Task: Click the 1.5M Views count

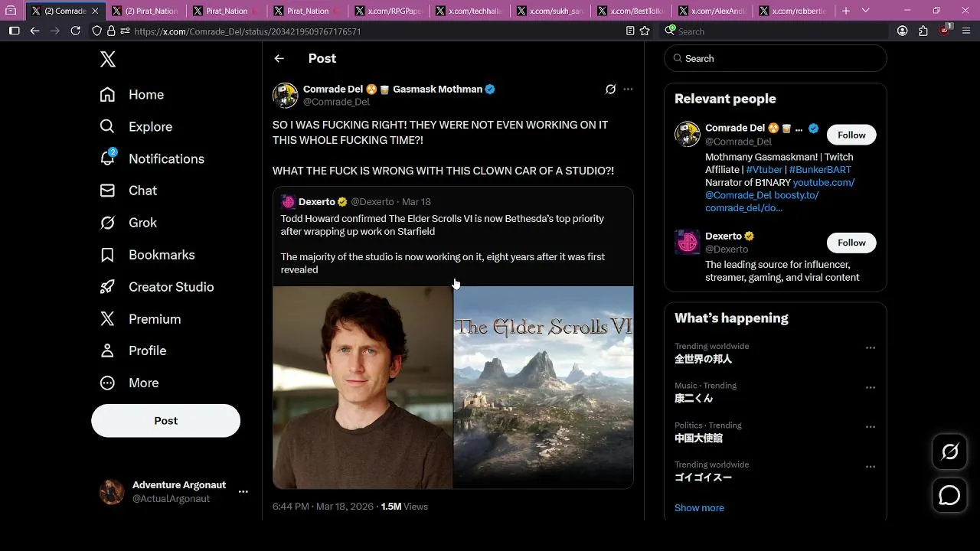Action: click(404, 507)
